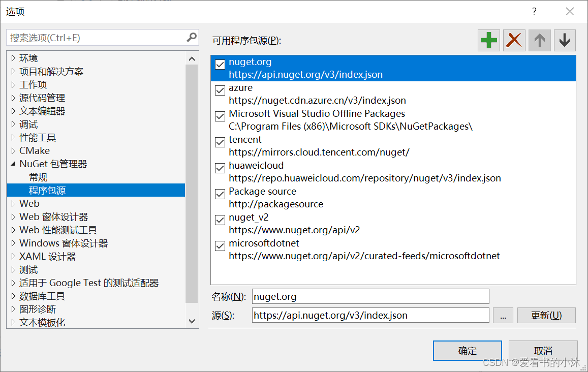Image resolution: width=588 pixels, height=372 pixels.
Task: Select Microsoft Visual Studio Offline Packages row
Action: pyautogui.click(x=393, y=120)
